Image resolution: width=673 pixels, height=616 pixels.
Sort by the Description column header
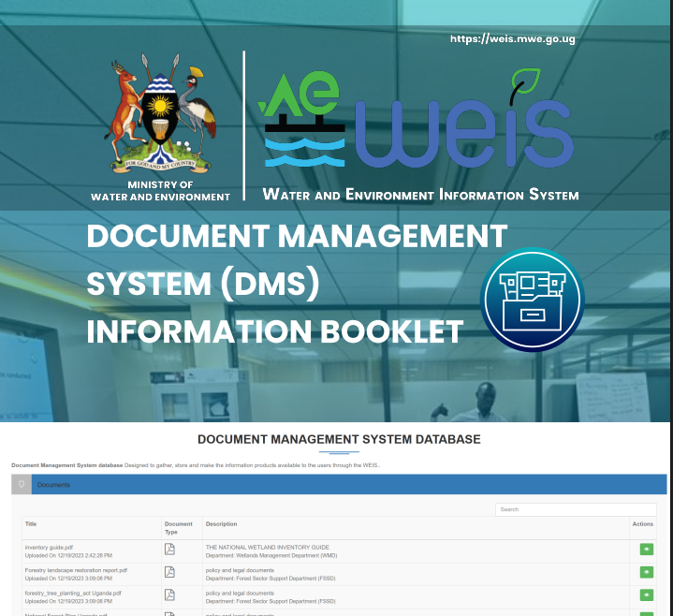pos(221,523)
